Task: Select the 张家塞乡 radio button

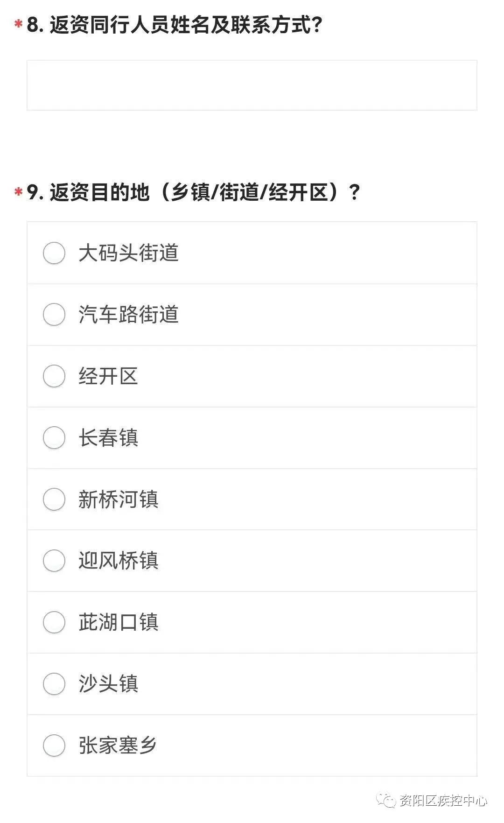Action: (54, 746)
